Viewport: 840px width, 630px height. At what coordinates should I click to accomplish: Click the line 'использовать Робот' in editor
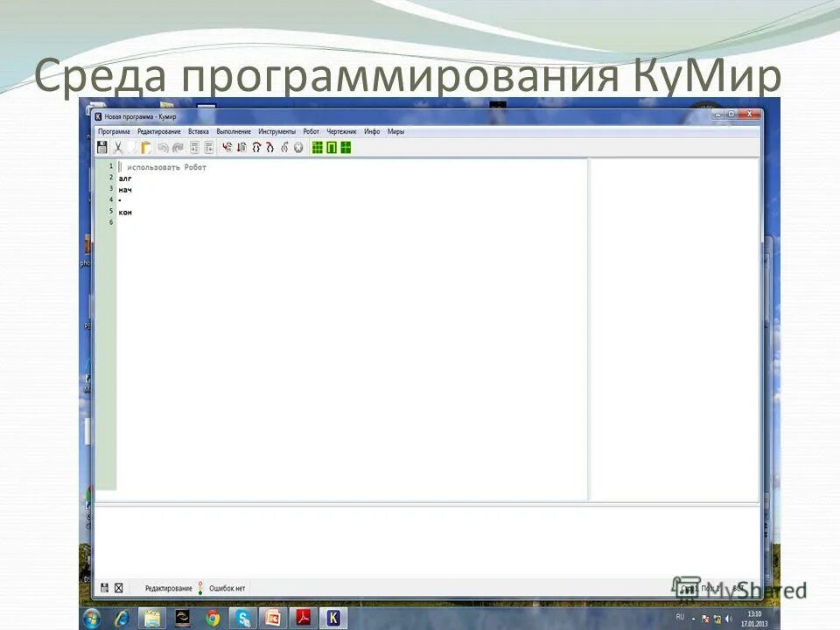click(166, 167)
